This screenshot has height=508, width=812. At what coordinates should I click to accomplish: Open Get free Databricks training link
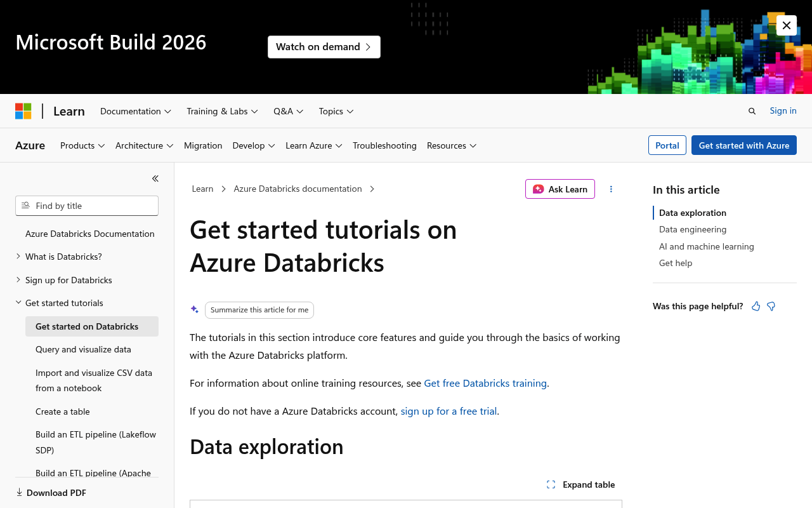485,383
